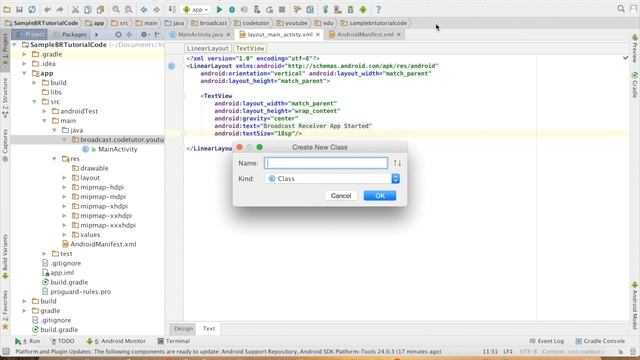This screenshot has width=640, height=360.
Task: Stop the app with the Stop icon
Action: (x=282, y=9)
